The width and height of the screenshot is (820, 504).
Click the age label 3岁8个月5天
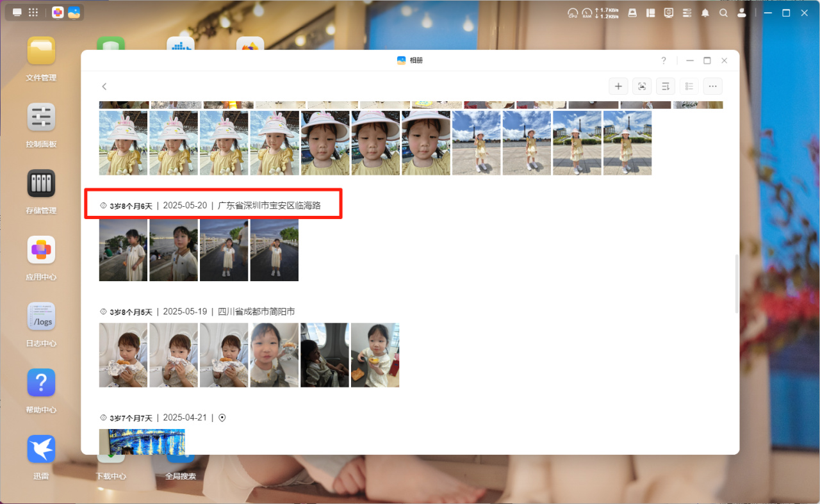[x=131, y=312]
